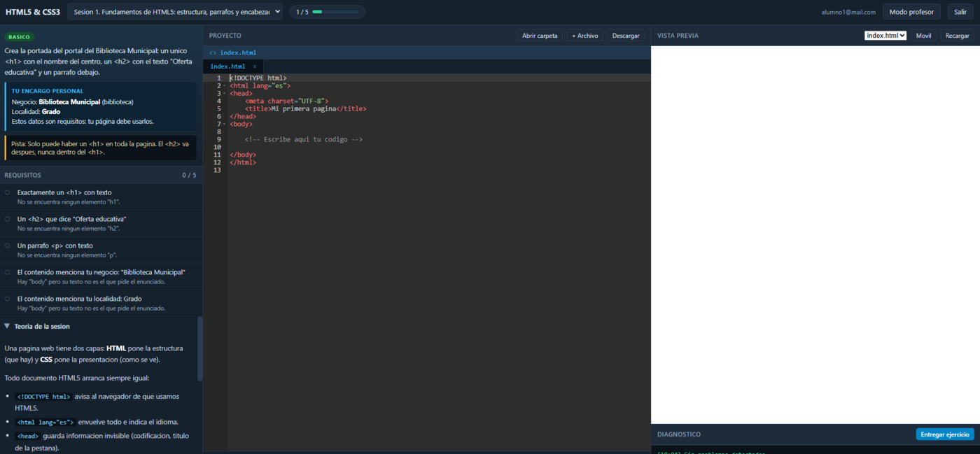The width and height of the screenshot is (980, 454).
Task: Click the Salir button
Action: tap(960, 12)
